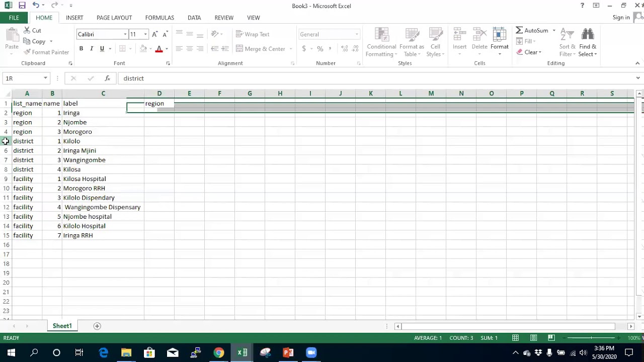Select the Sheet1 tab
This screenshot has height=362, width=644.
pyautogui.click(x=62, y=326)
